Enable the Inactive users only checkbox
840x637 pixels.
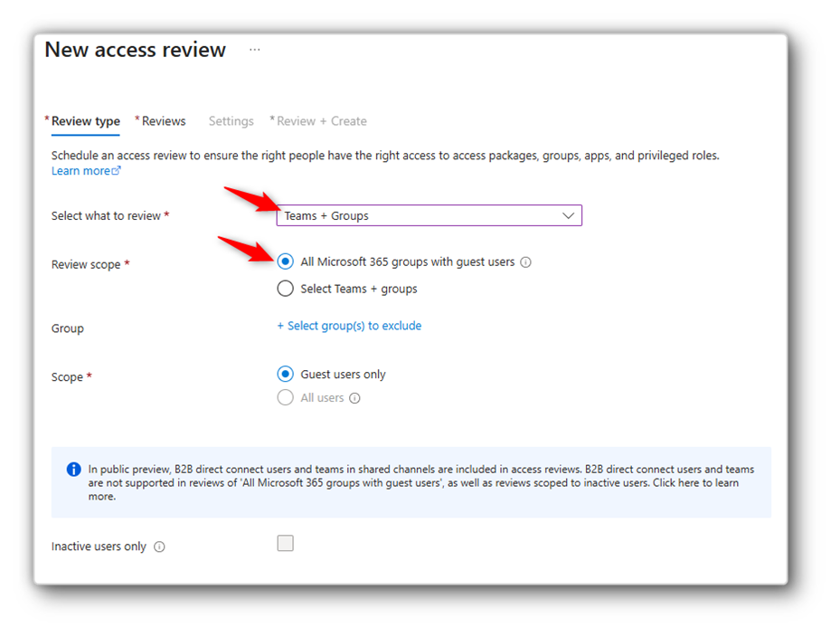(x=286, y=543)
